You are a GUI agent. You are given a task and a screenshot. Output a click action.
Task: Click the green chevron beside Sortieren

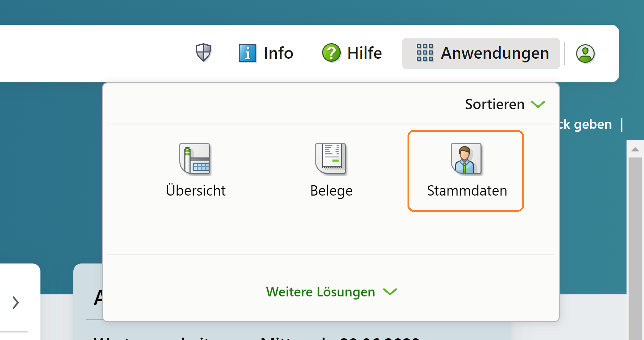[x=538, y=104]
